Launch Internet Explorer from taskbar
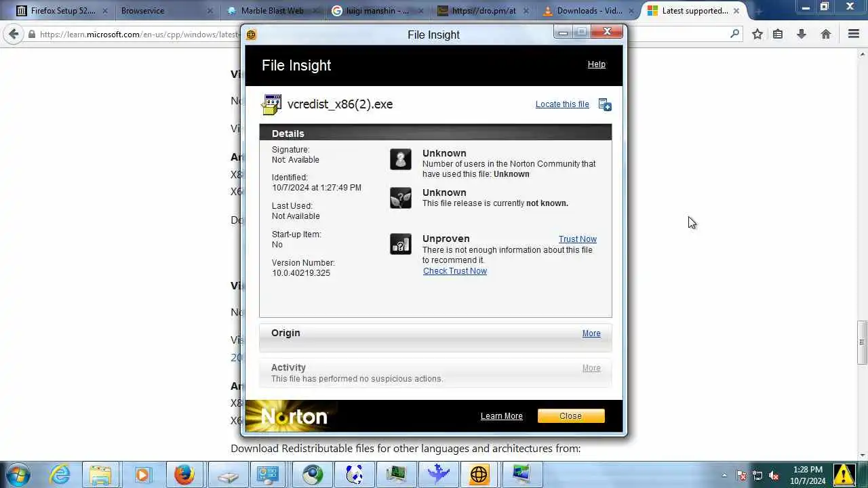868x488 pixels. coord(60,474)
